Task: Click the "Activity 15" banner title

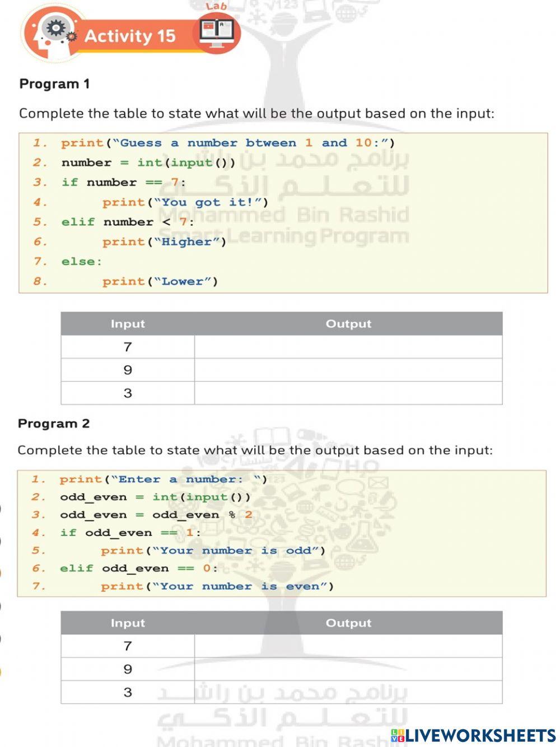Action: 130,36
